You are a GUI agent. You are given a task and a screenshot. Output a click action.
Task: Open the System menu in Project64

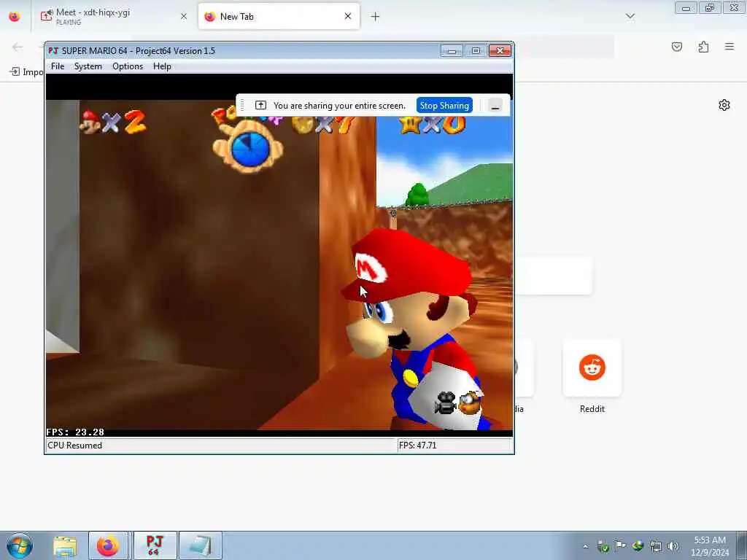pyautogui.click(x=88, y=66)
